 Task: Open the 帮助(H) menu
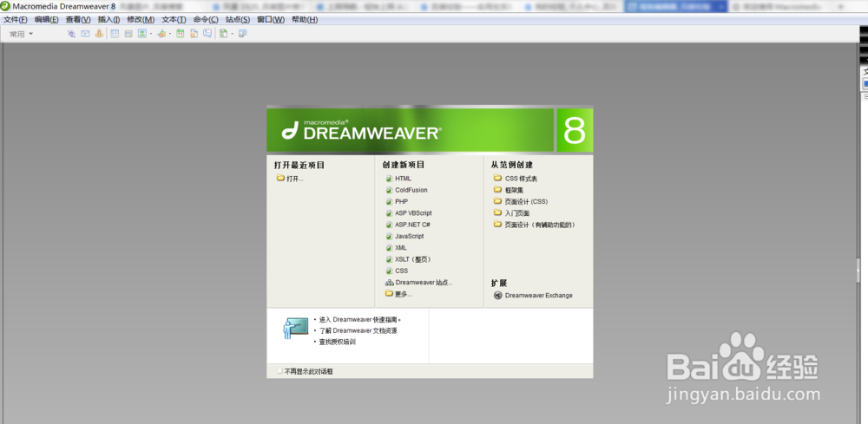305,19
